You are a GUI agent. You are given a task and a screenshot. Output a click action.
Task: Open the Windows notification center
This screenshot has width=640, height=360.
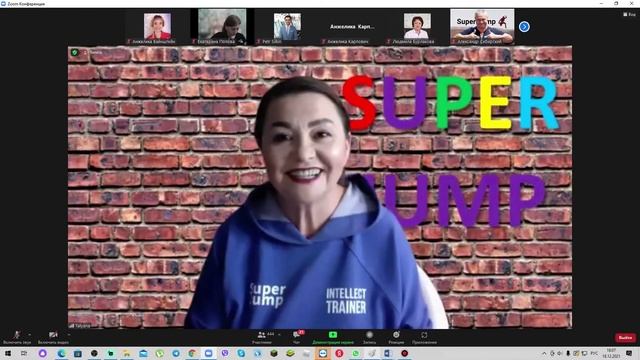coord(629,353)
